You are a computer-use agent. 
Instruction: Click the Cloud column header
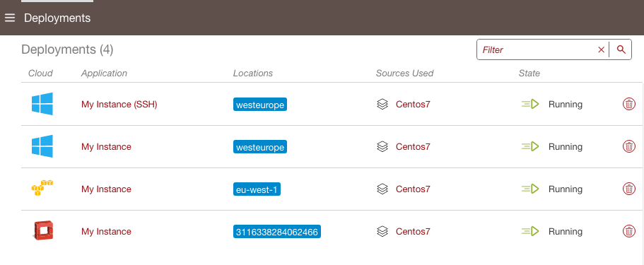point(40,73)
